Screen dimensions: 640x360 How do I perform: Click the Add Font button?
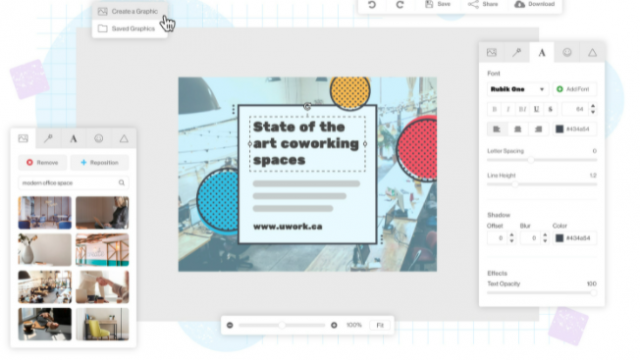tap(574, 89)
